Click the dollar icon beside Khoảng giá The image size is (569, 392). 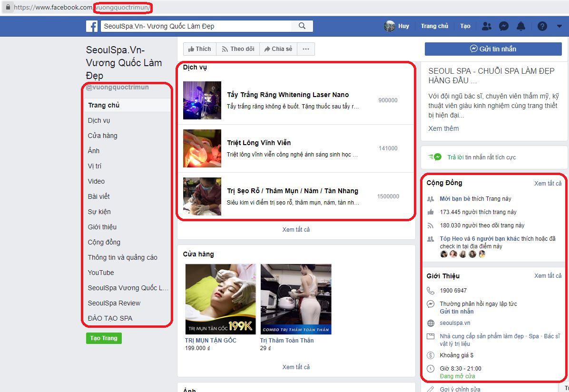[431, 355]
